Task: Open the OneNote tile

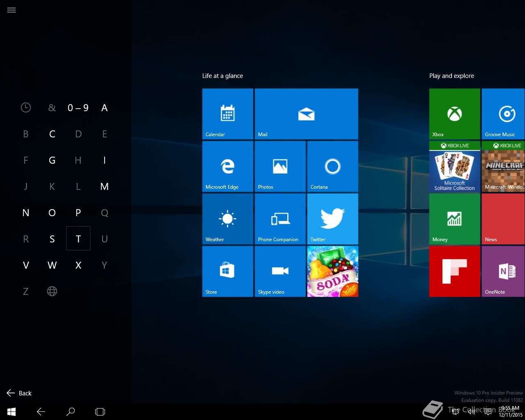Action: tap(503, 272)
